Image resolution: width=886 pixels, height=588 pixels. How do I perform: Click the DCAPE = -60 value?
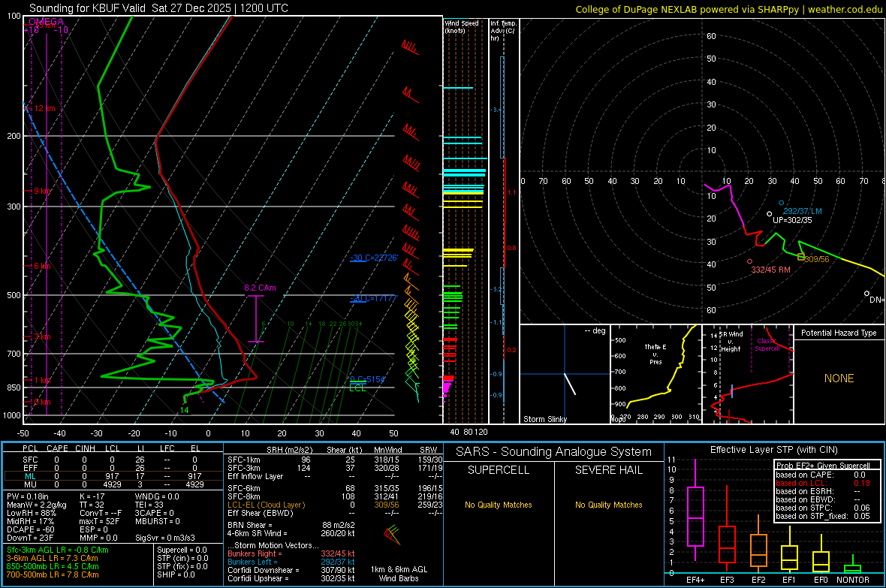(30, 529)
